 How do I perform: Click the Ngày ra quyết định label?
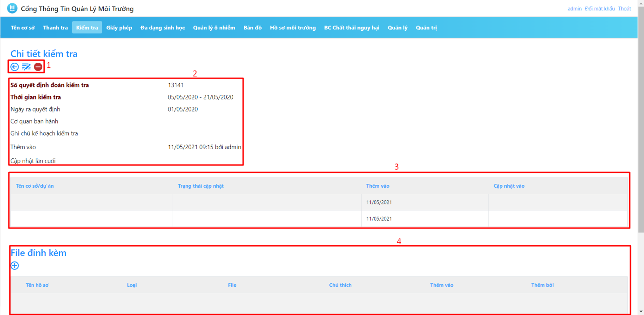click(x=35, y=109)
